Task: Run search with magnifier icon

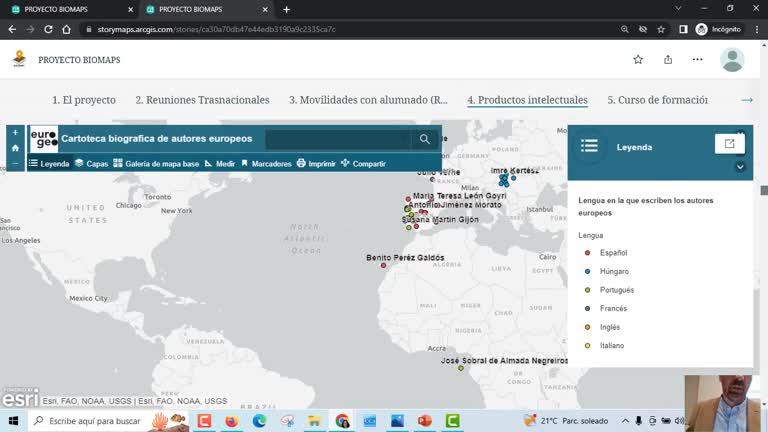Action: coord(424,139)
